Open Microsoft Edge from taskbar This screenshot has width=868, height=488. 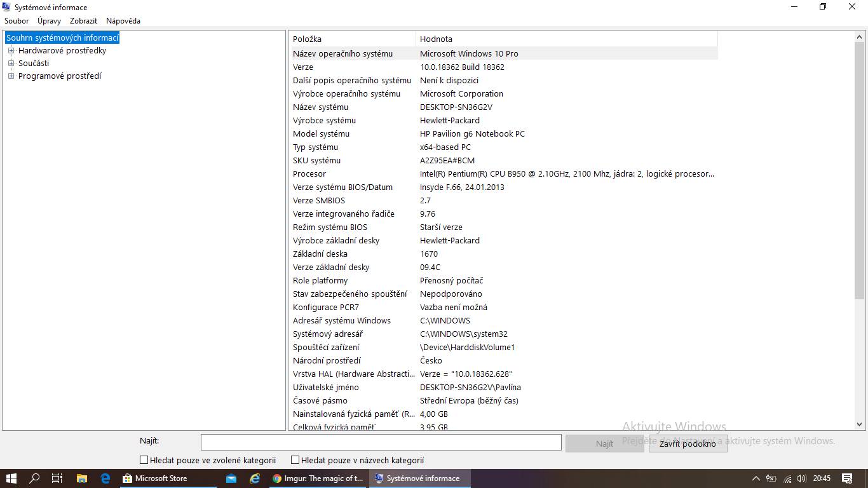click(105, 478)
